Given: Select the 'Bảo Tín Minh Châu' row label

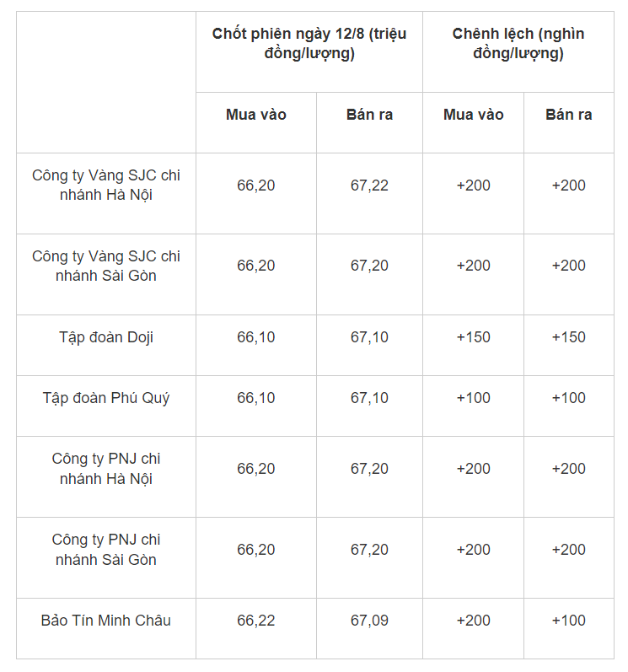Looking at the screenshot, I should 106,628.
